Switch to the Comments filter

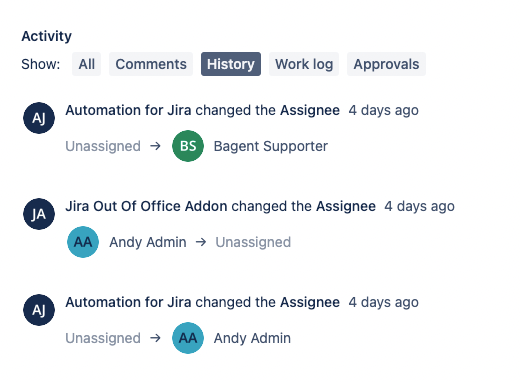click(x=151, y=64)
